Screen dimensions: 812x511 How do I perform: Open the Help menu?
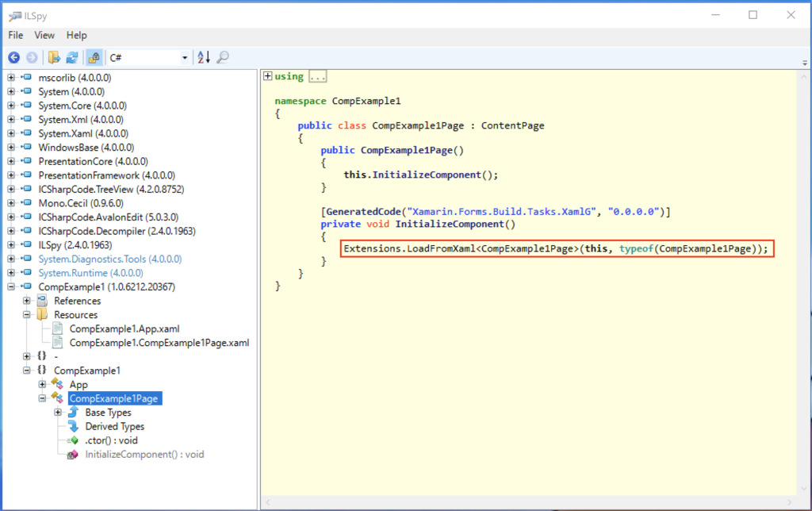77,35
